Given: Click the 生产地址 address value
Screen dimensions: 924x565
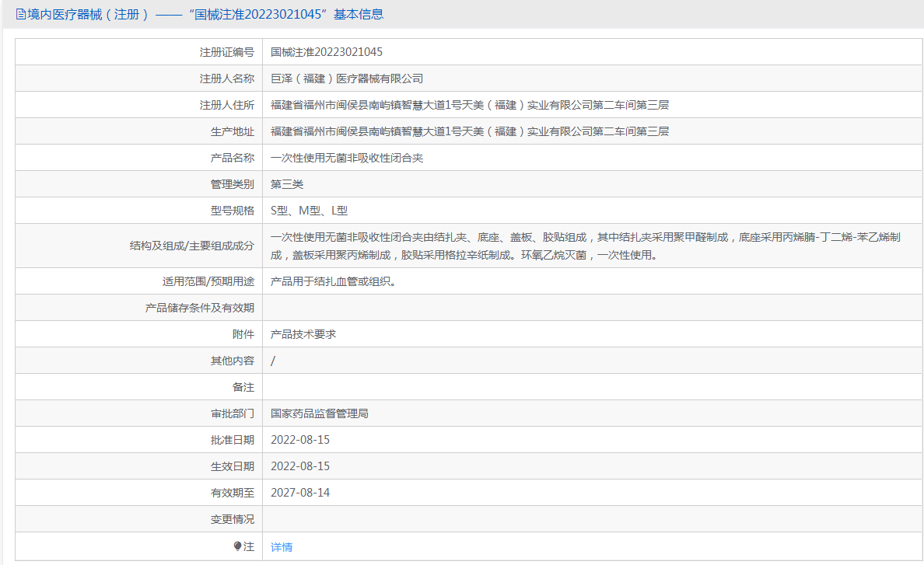Looking at the screenshot, I should tap(470, 131).
